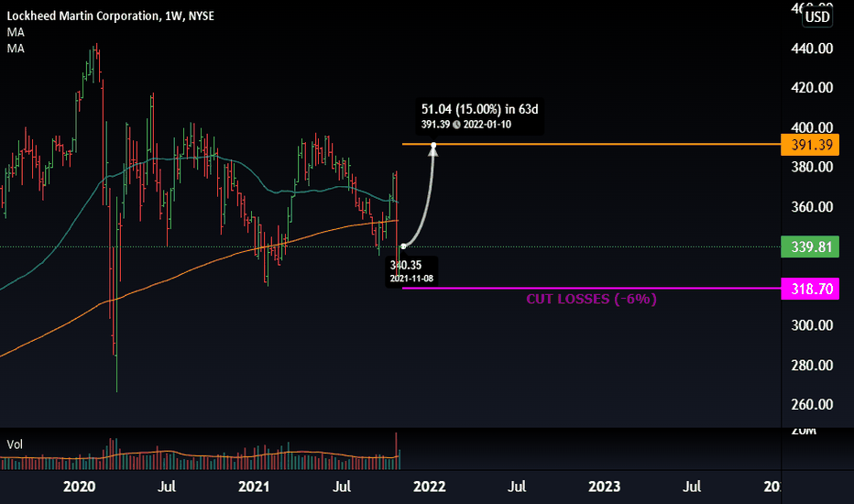Image resolution: width=854 pixels, height=504 pixels.
Task: Click the 51.04 (15.00%) in 63d tooltip
Action: 479,116
